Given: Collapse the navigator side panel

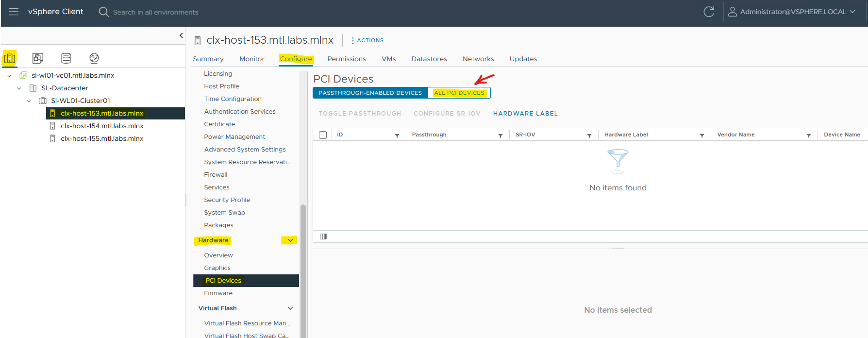Looking at the screenshot, I should (181, 35).
